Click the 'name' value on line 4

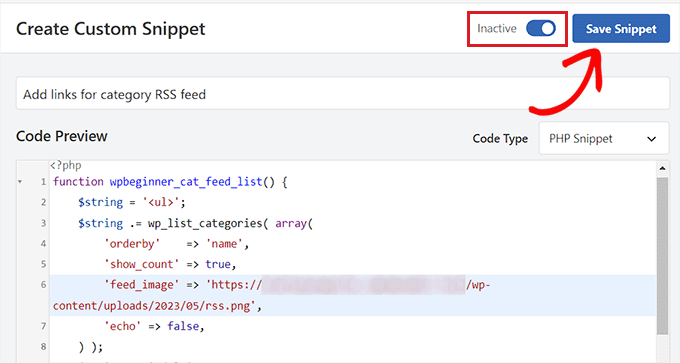(224, 244)
